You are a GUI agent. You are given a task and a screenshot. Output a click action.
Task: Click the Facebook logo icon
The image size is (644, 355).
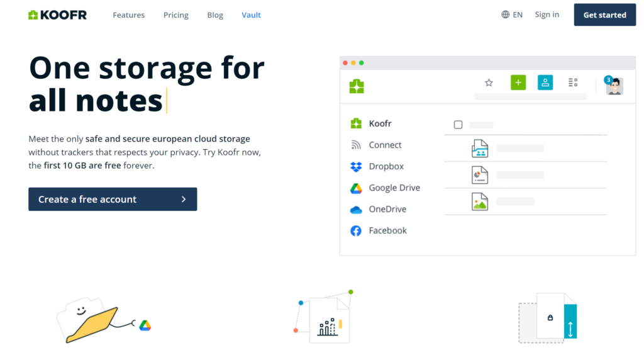[356, 231]
